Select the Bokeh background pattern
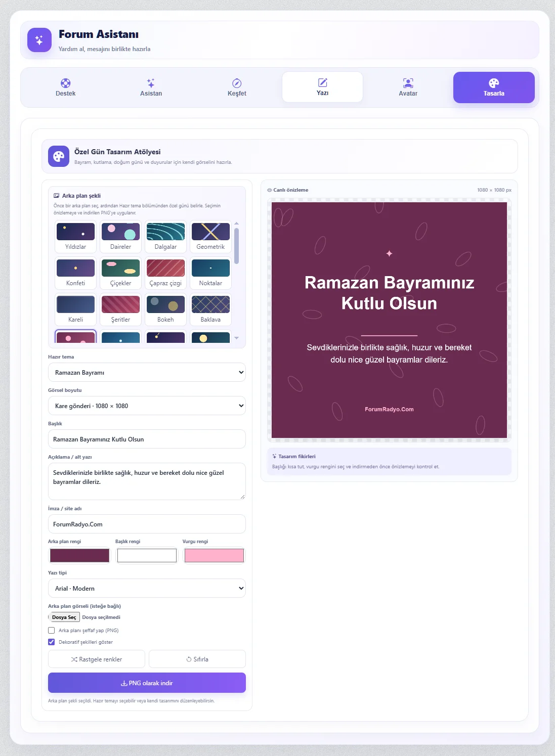The width and height of the screenshot is (555, 756). click(165, 309)
